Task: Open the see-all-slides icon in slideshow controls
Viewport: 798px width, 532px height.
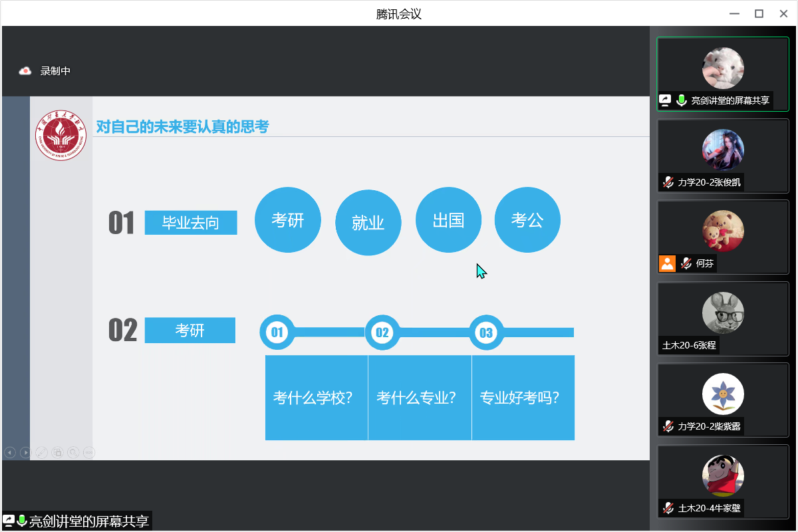Action: [57, 452]
